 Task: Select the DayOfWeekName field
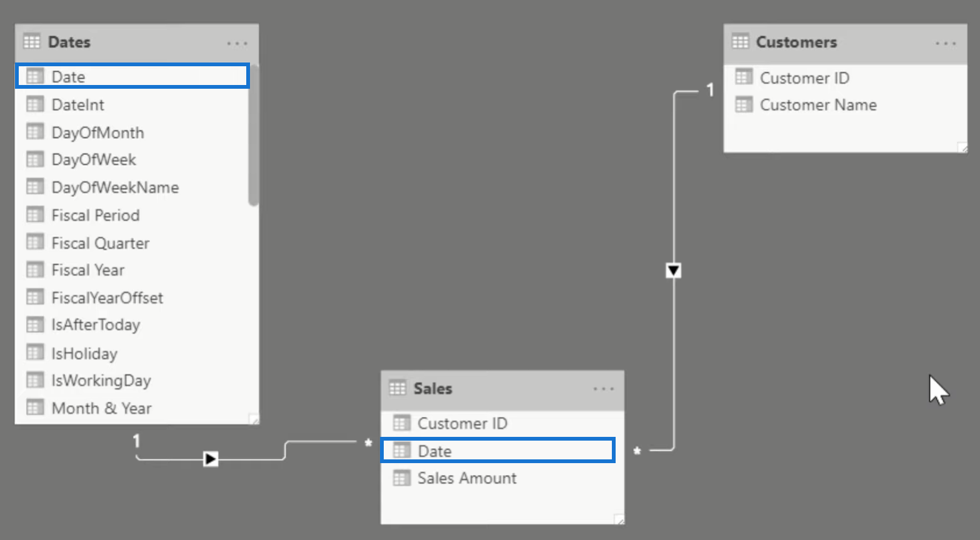(131, 187)
